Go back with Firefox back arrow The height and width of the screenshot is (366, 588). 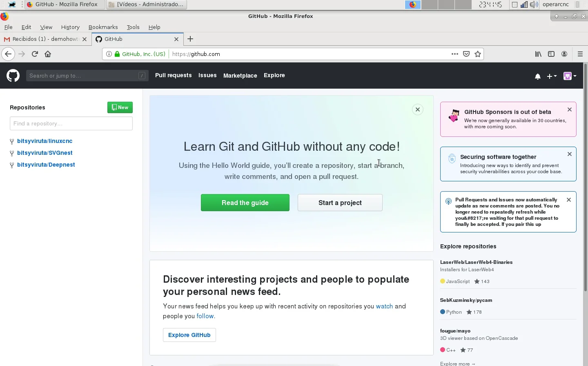(x=8, y=54)
